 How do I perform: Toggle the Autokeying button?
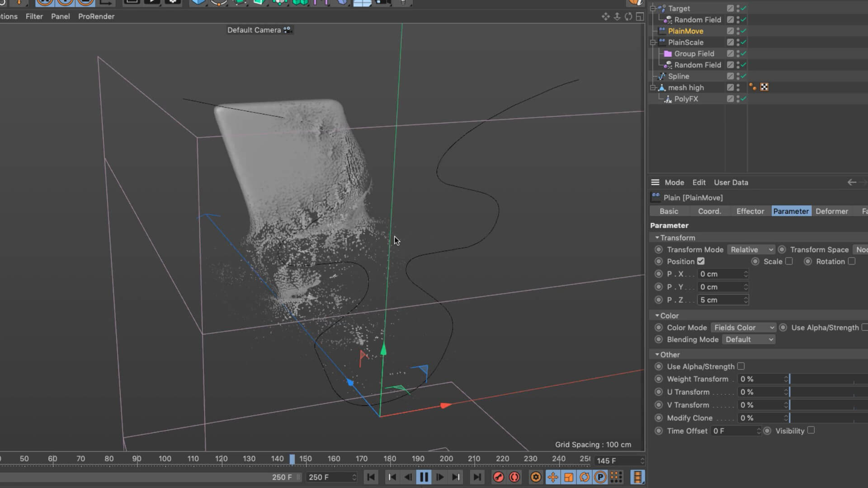click(x=514, y=477)
